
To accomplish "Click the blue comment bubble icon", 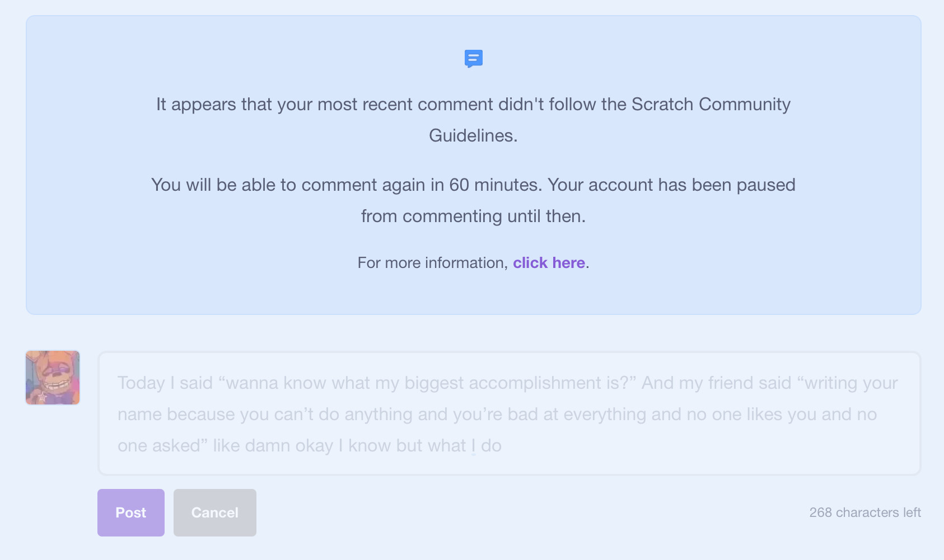I will pos(473,58).
